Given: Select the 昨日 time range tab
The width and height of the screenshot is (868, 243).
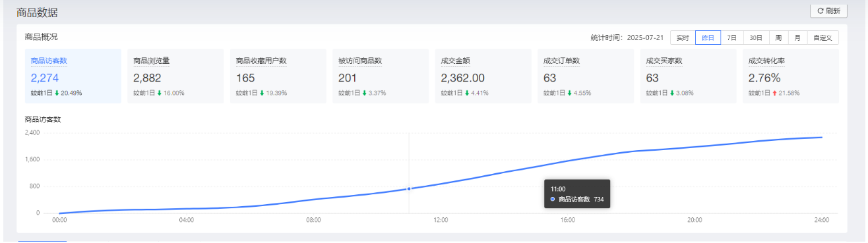Looking at the screenshot, I should coord(708,38).
